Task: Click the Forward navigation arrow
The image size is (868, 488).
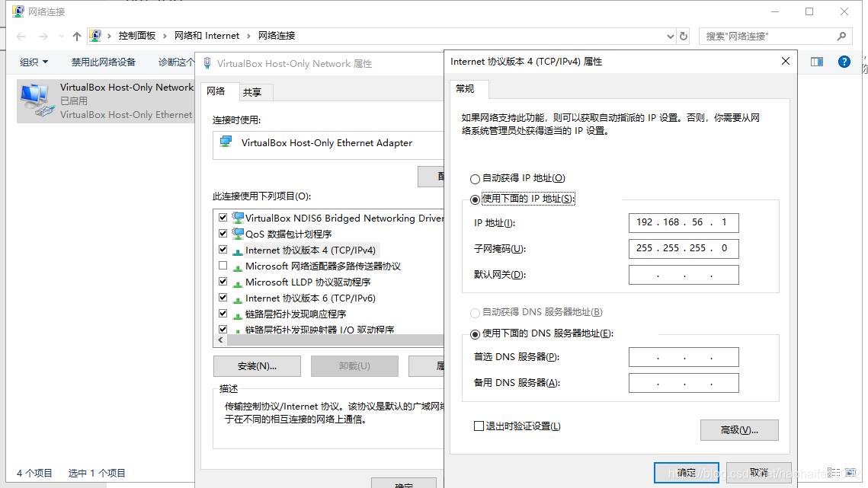Action: pyautogui.click(x=43, y=37)
